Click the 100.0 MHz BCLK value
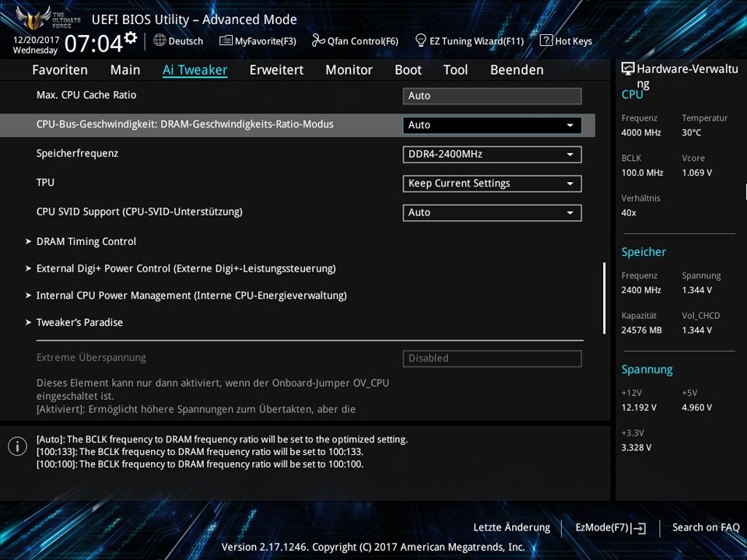 coord(642,173)
